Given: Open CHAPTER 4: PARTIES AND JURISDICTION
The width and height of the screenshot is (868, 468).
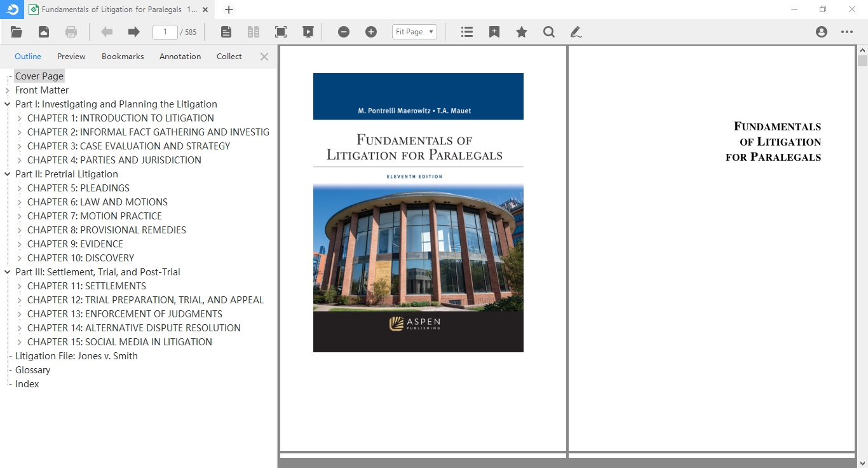Looking at the screenshot, I should pos(114,160).
